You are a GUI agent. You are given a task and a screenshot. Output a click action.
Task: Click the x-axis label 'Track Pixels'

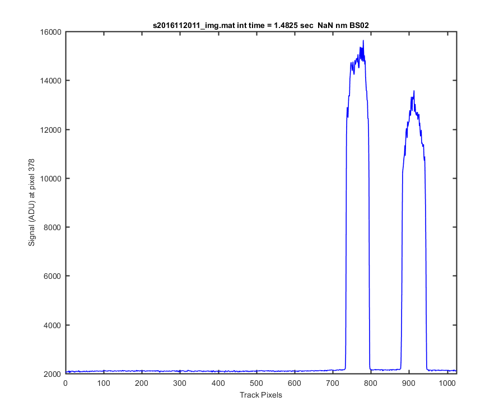[260, 395]
